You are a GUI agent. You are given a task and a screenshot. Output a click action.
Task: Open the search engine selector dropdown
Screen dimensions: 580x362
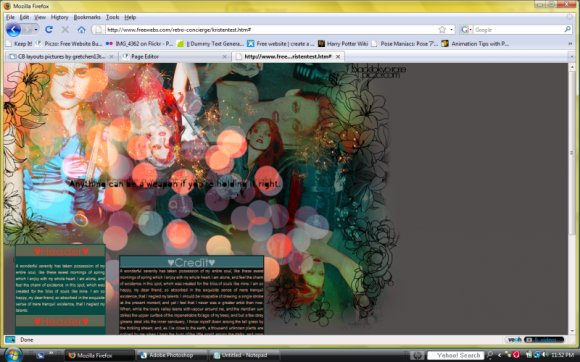466,30
